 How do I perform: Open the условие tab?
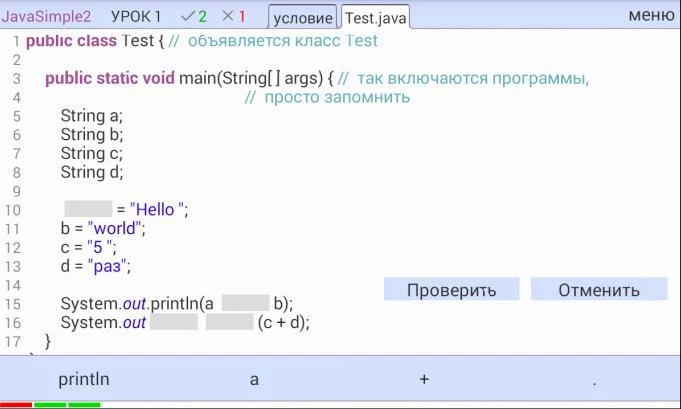pyautogui.click(x=303, y=17)
